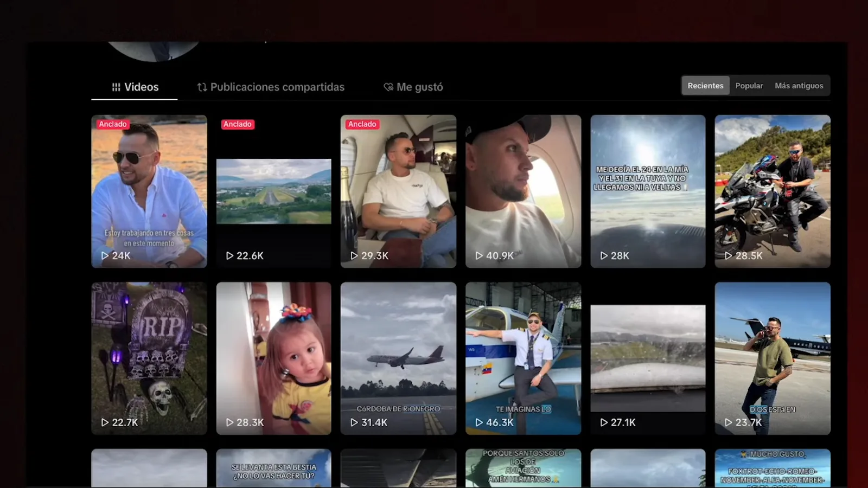Screen dimensions: 868x488
Task: Open the RIP tombstone video
Action: [x=149, y=358]
